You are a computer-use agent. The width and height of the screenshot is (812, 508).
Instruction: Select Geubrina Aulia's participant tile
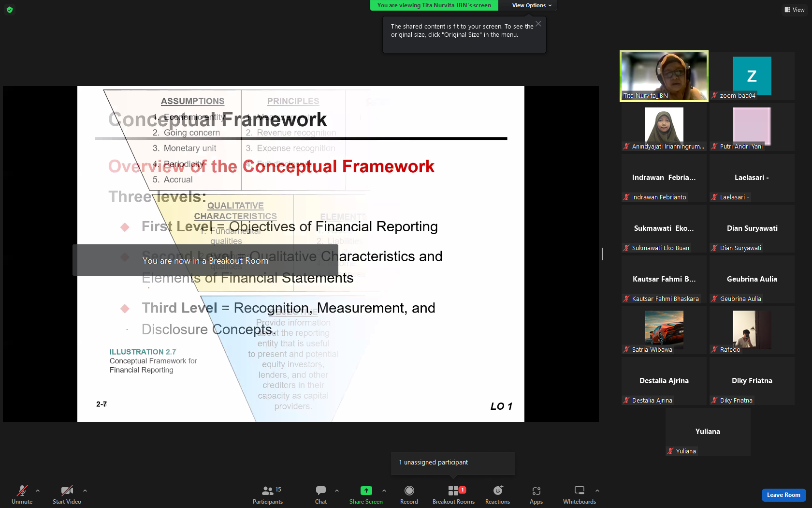(752, 279)
